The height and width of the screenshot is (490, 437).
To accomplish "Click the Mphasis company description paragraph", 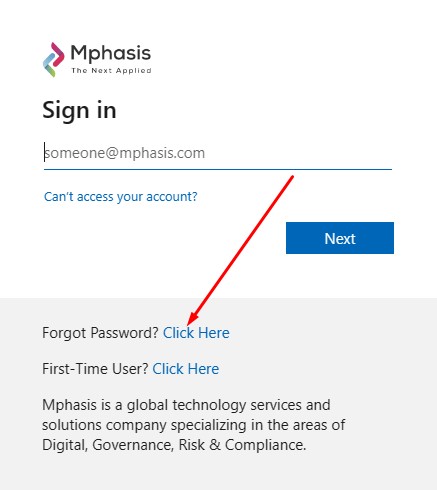I will click(193, 425).
